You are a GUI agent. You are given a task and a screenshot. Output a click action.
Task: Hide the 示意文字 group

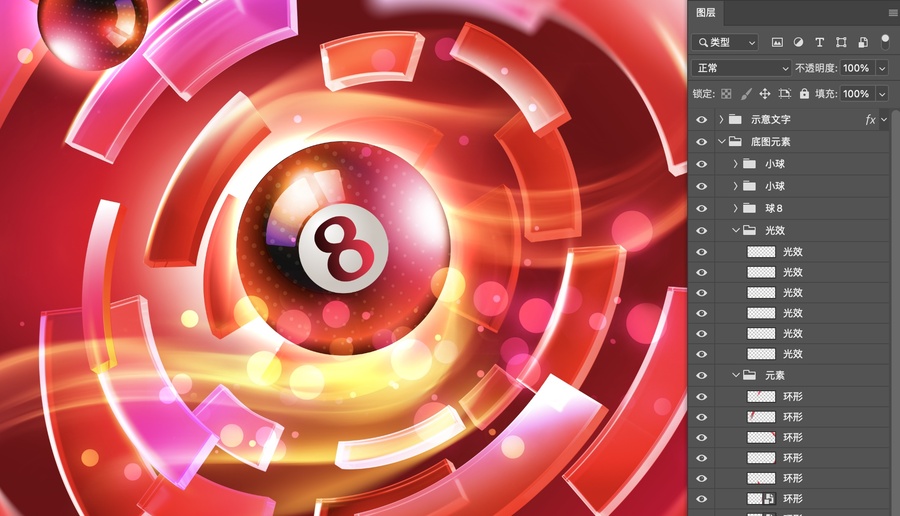701,119
